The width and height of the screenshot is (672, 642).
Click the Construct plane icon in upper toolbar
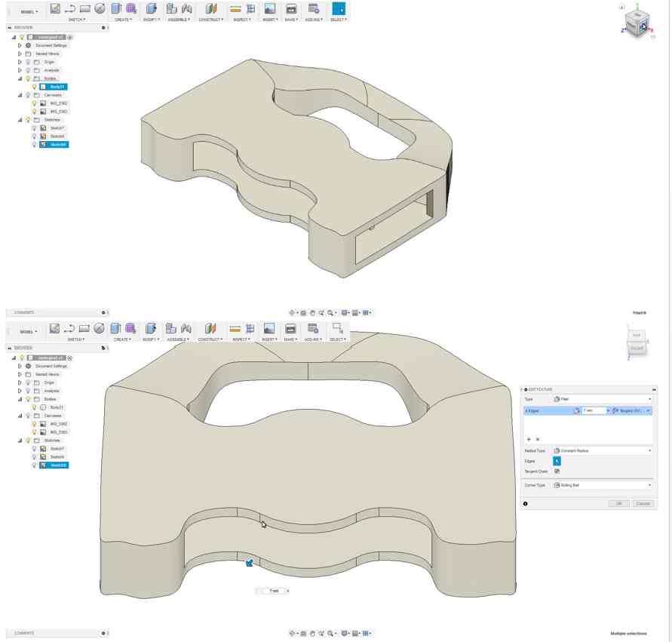[x=211, y=8]
